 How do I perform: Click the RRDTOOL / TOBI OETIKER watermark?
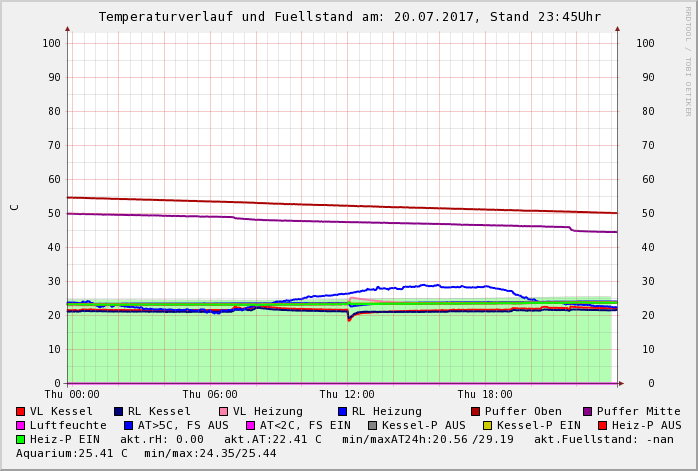click(688, 60)
